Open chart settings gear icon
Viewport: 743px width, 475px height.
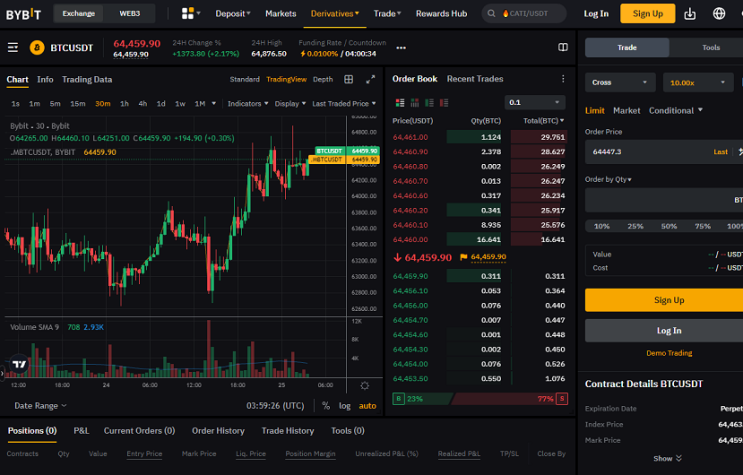[364, 385]
